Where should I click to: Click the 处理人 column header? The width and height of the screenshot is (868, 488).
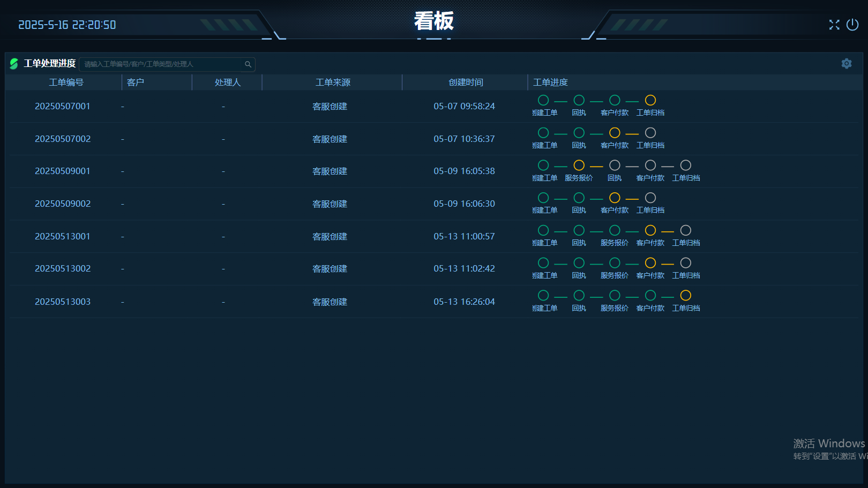[227, 82]
